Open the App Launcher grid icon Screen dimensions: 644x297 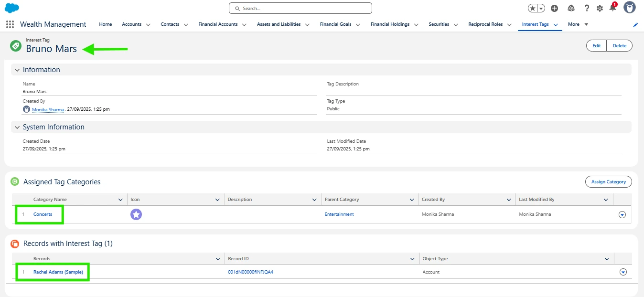10,24
